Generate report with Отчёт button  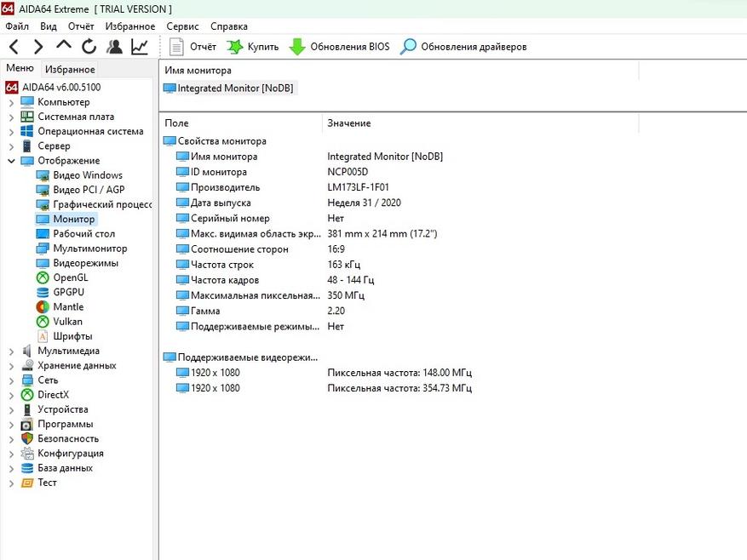click(193, 47)
